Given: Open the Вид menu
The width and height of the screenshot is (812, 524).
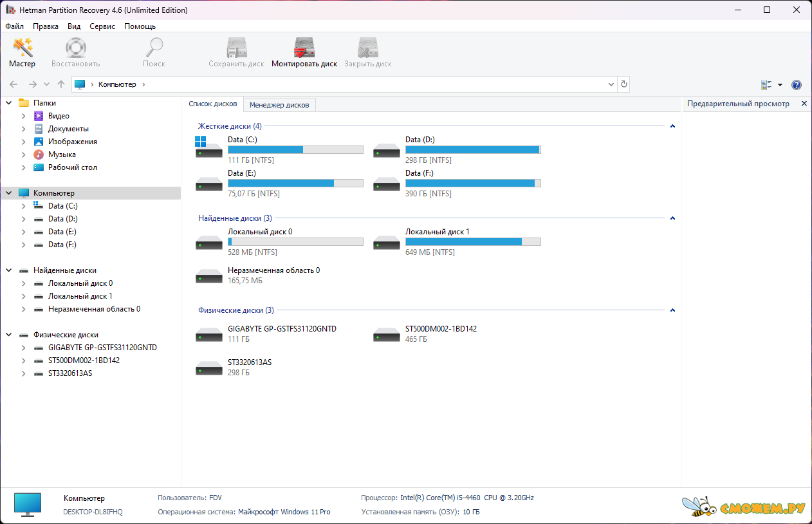Looking at the screenshot, I should (74, 26).
